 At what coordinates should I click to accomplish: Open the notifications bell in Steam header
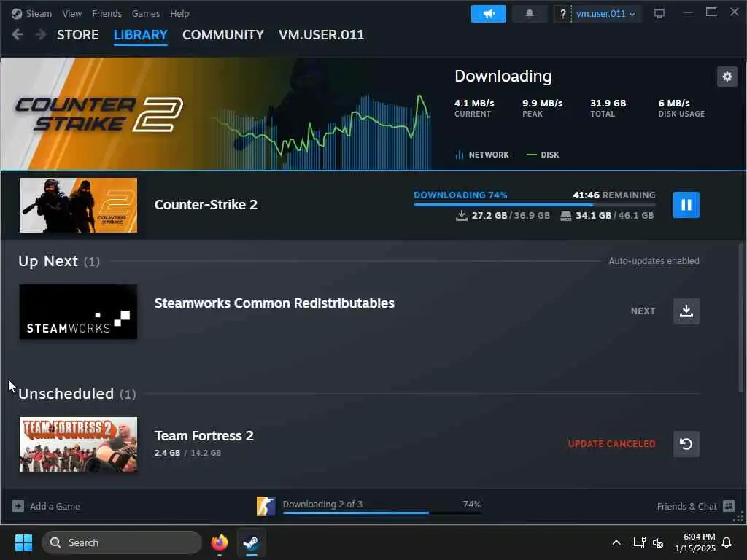click(x=530, y=14)
